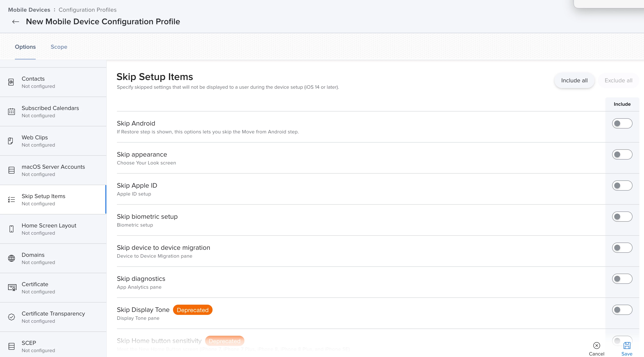The height and width of the screenshot is (357, 644).
Task: Click the back arrow icon
Action: point(16,22)
